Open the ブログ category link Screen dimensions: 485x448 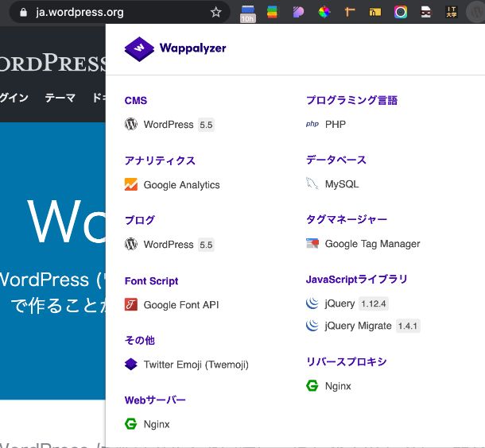click(139, 220)
